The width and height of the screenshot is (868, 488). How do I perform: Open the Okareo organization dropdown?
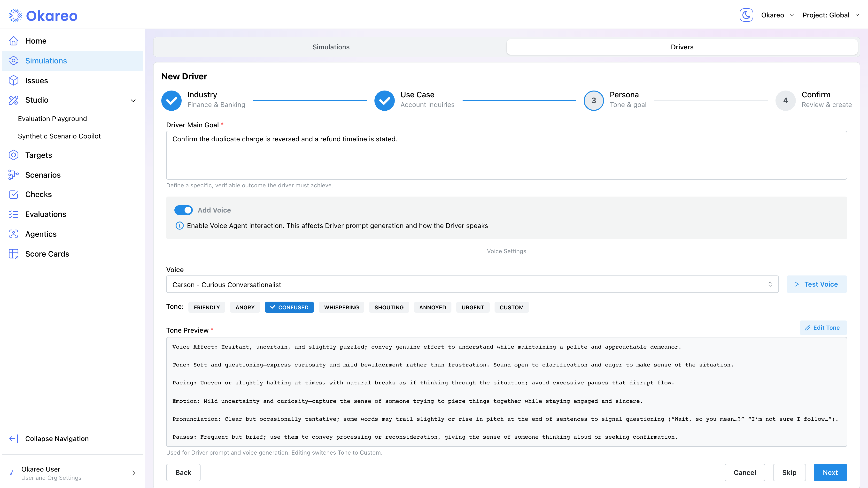pyautogui.click(x=777, y=15)
